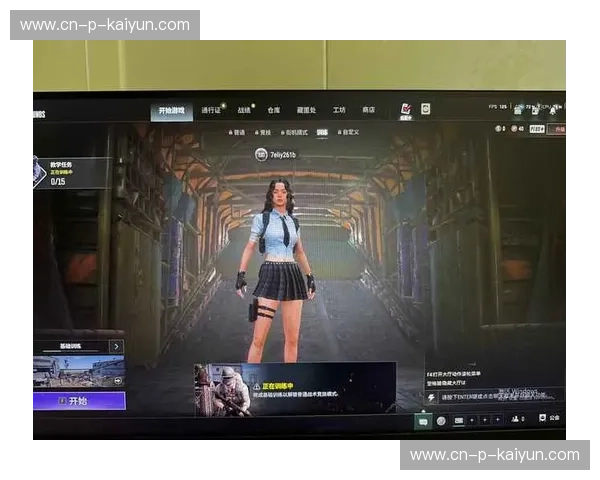Click the selected team slot card icon
This screenshot has width=600, height=480.
click(x=458, y=421)
